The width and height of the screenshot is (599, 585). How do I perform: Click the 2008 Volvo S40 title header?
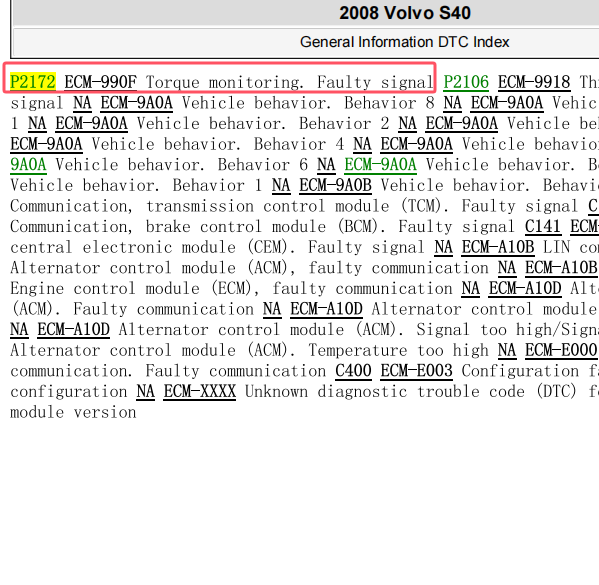[x=405, y=13]
